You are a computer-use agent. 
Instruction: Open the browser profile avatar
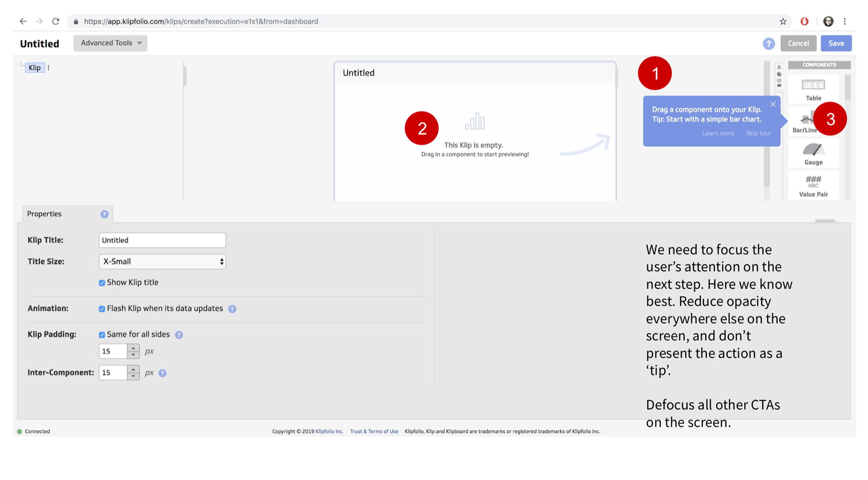click(x=828, y=21)
